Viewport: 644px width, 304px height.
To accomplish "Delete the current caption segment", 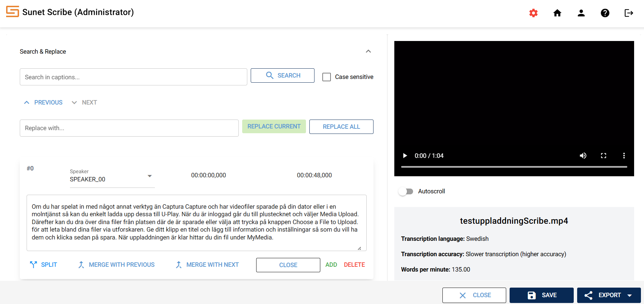I will (x=354, y=265).
